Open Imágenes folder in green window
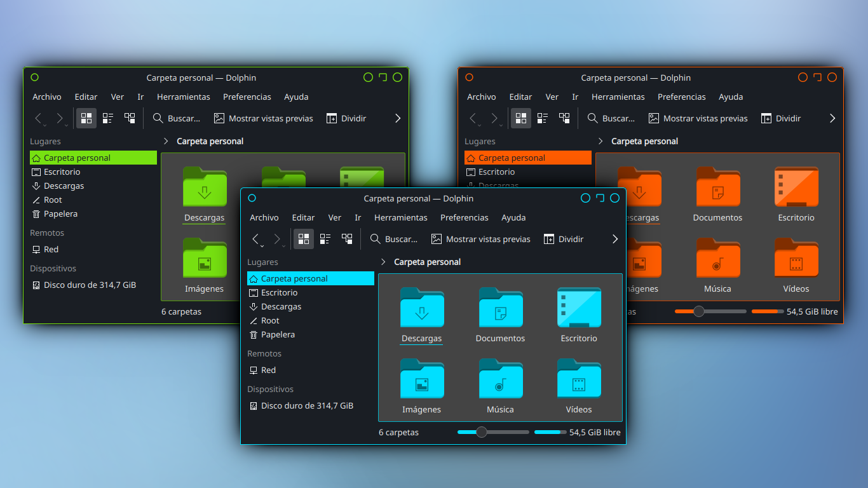Screen dimensions: 868x488 tap(204, 266)
